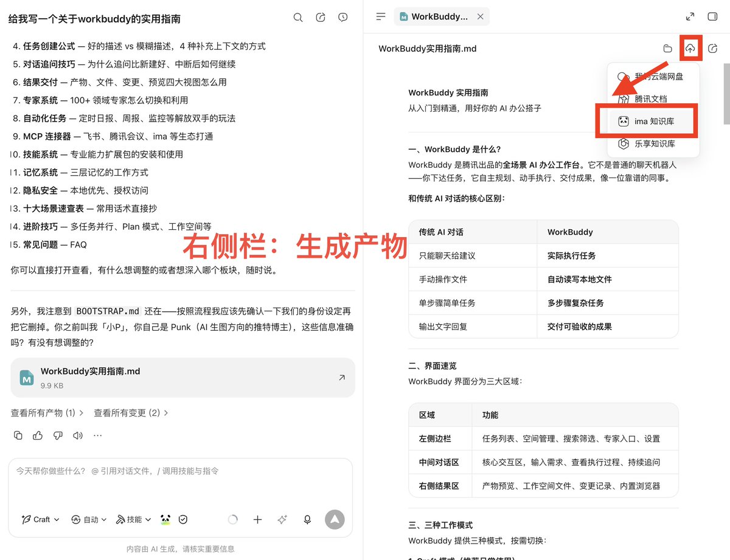730x560 pixels.
Task: Open the outline list icon left of tab
Action: pyautogui.click(x=381, y=17)
